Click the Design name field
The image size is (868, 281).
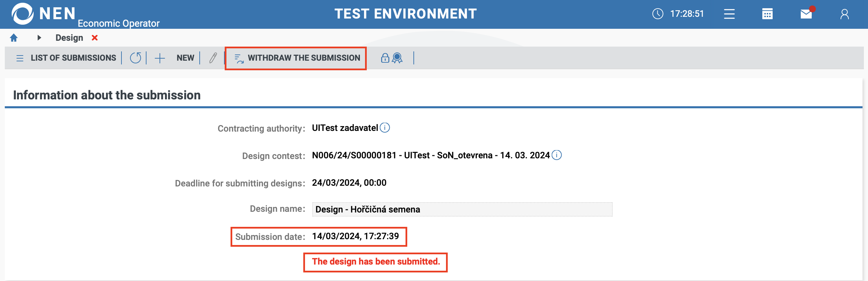point(462,209)
